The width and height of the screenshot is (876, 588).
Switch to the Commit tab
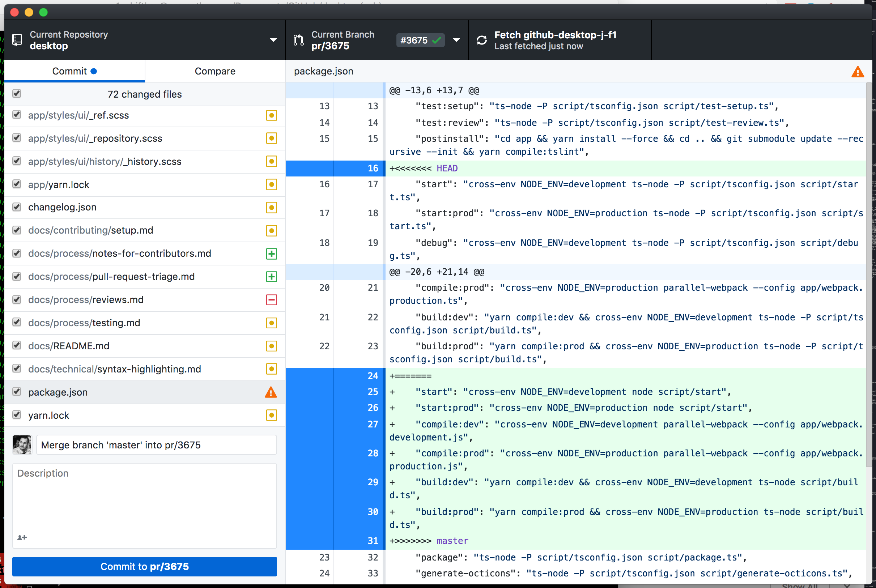pos(75,71)
